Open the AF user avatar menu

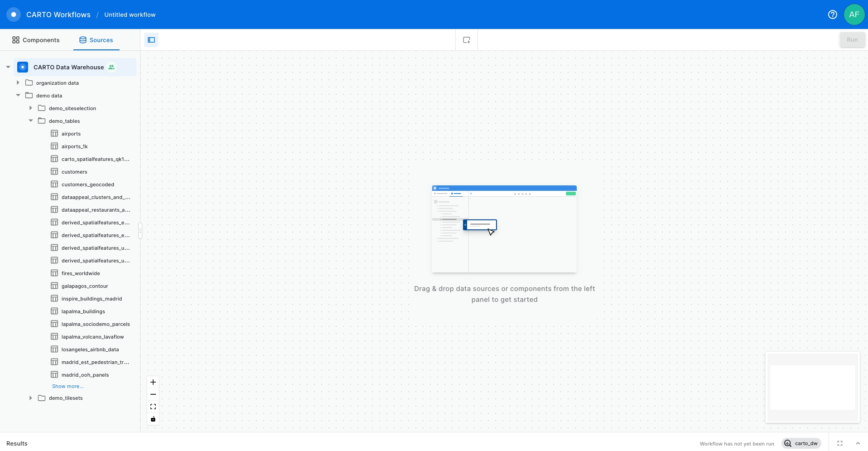point(854,15)
